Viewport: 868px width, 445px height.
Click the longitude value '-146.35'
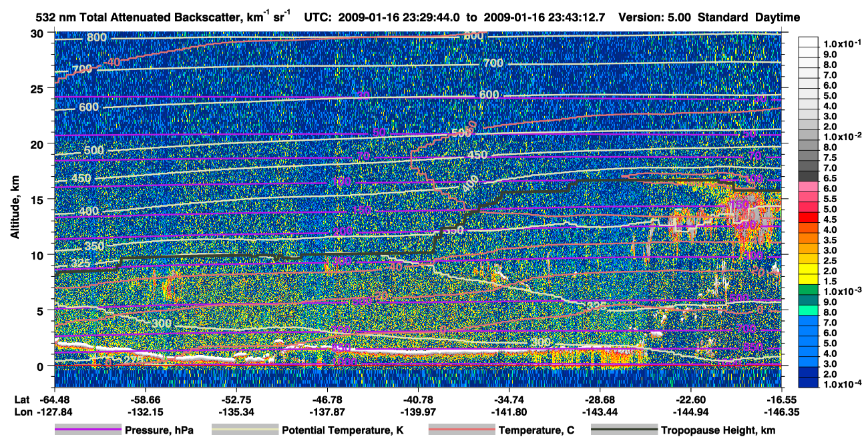pyautogui.click(x=781, y=412)
